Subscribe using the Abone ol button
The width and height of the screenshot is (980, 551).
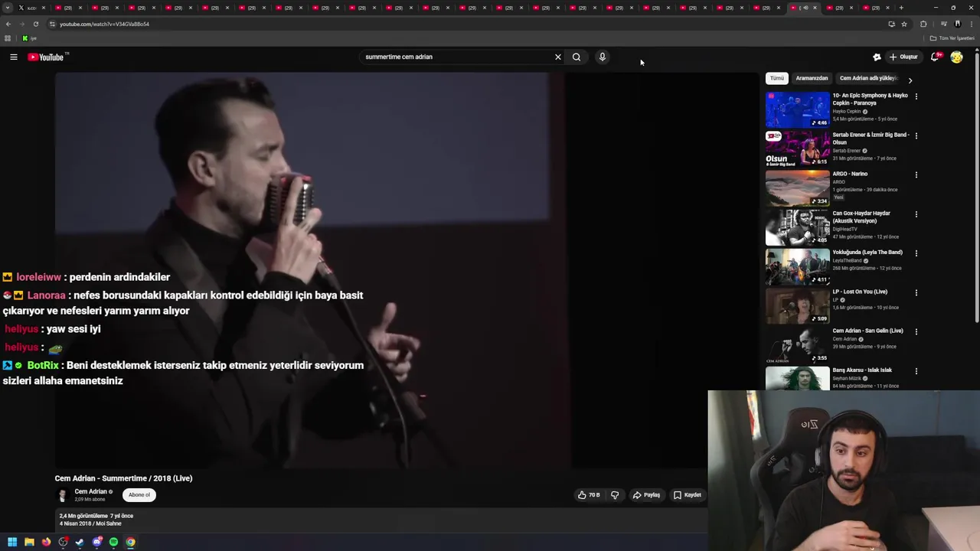click(x=139, y=494)
